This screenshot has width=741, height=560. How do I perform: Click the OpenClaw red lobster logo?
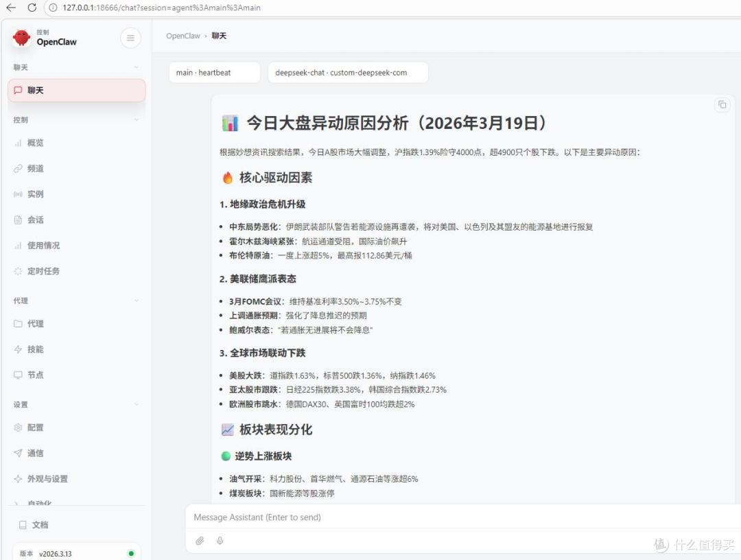[x=21, y=37]
